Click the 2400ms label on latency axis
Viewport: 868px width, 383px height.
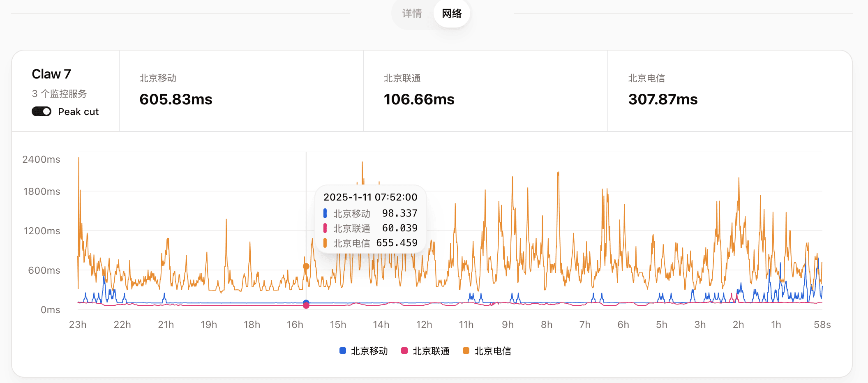41,159
